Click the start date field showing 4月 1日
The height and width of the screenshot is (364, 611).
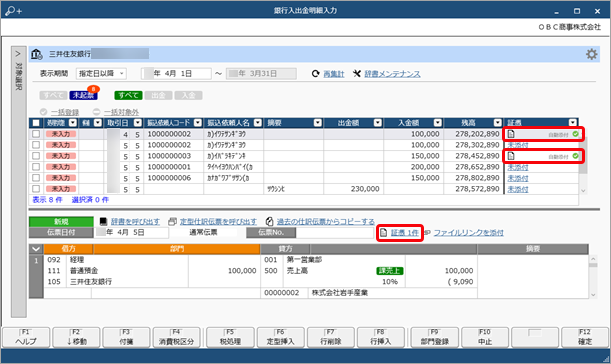pyautogui.click(x=176, y=74)
